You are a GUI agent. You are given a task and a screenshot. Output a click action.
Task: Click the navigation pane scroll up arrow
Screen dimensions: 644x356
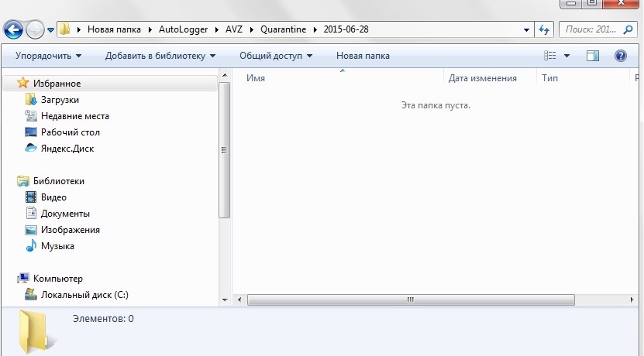(225, 76)
